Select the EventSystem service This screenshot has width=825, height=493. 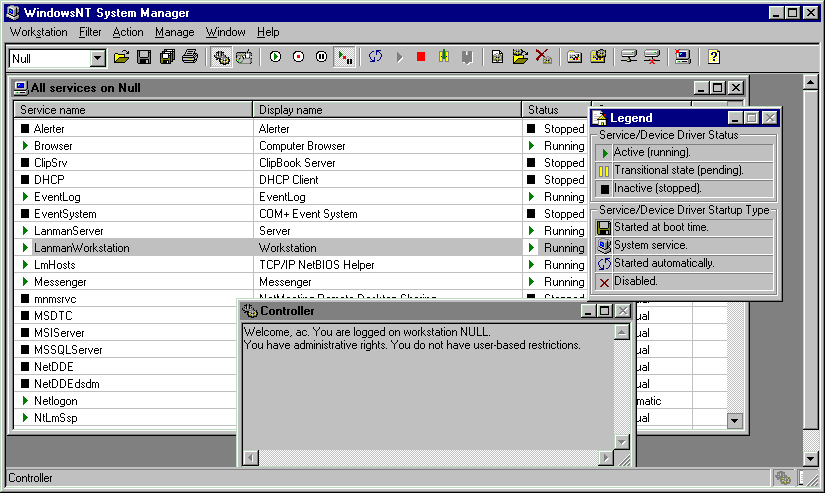65,214
